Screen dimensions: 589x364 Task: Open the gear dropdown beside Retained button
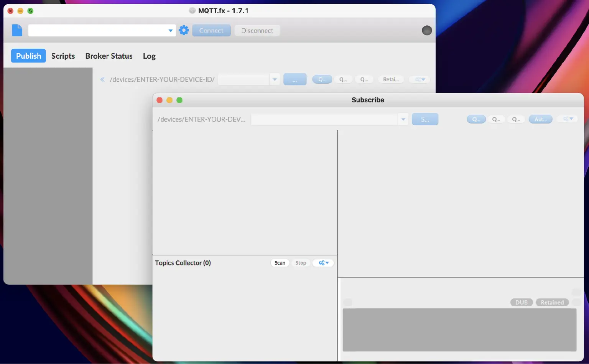[419, 79]
